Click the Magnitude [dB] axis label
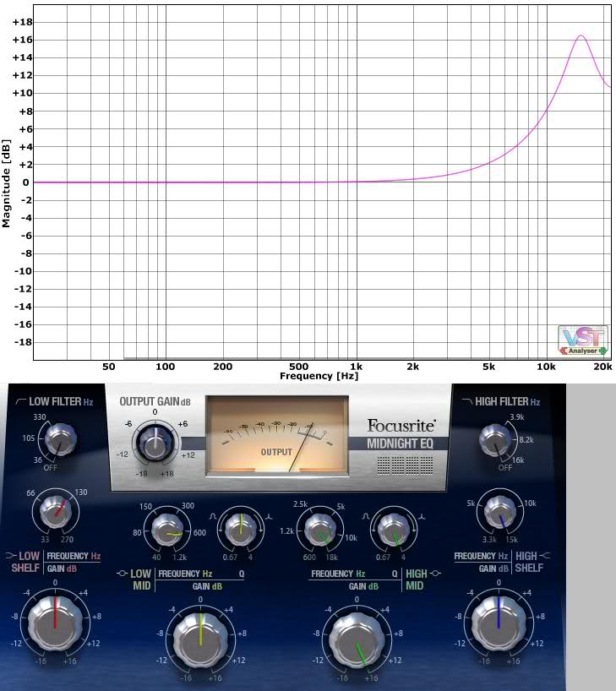This screenshot has width=616, height=691. coord(6,183)
